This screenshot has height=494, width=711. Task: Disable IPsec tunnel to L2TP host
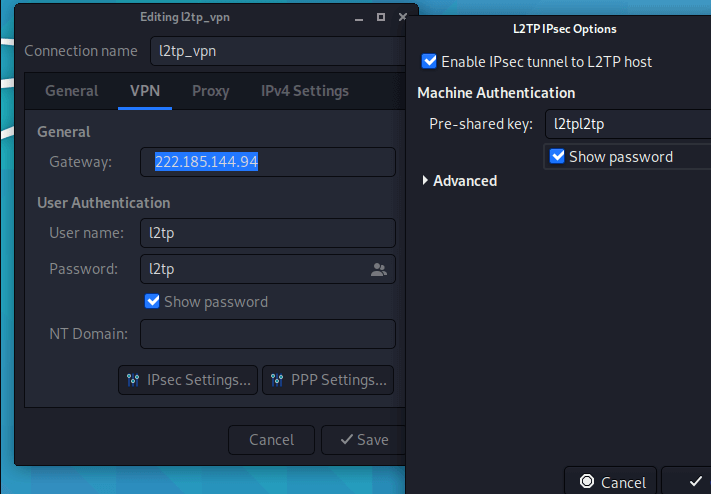coord(430,62)
